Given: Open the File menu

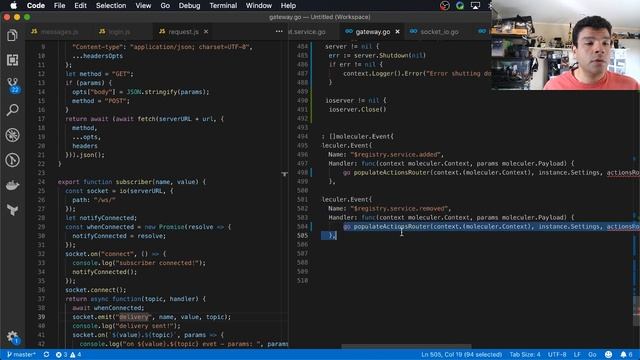Looking at the screenshot, I should 60,6.
